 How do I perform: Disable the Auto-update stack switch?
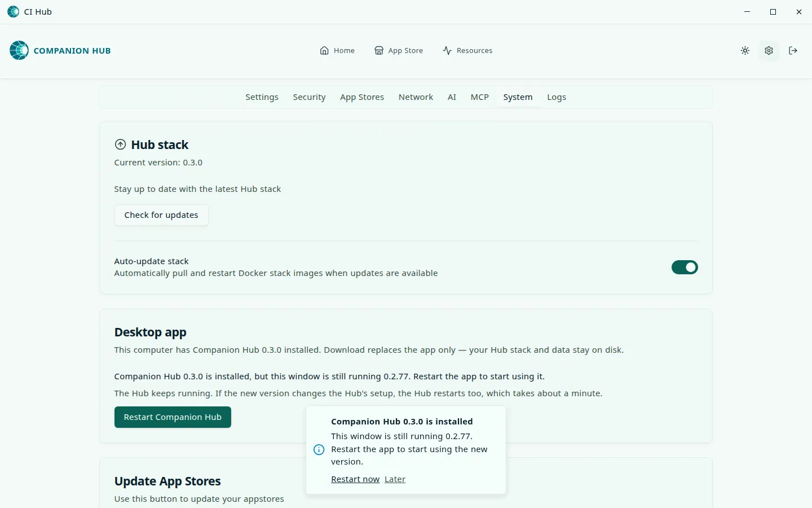tap(685, 267)
